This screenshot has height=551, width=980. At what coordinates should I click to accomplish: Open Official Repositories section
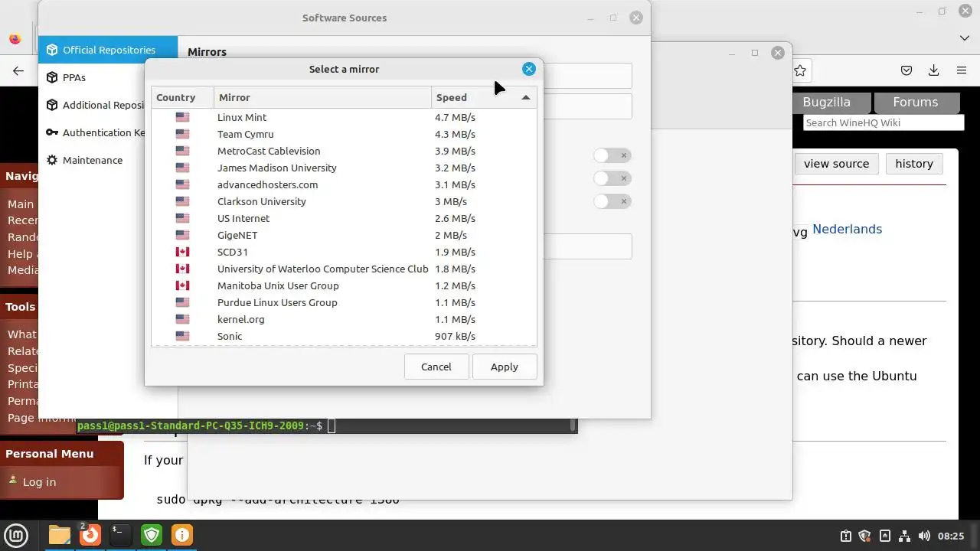click(108, 50)
